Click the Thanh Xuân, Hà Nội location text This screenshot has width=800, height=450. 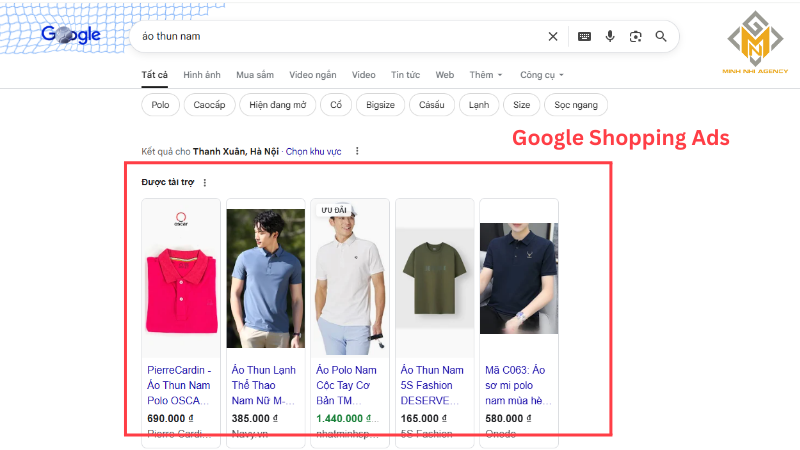pyautogui.click(x=236, y=152)
